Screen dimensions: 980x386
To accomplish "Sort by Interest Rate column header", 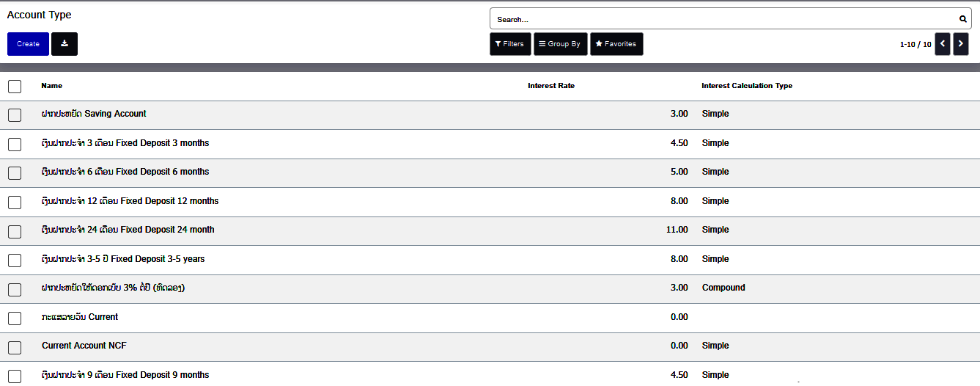I will 550,86.
